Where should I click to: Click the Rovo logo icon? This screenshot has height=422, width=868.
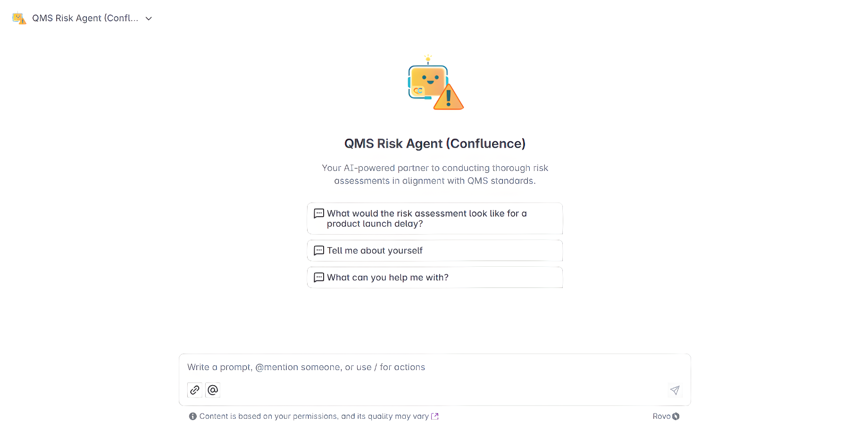pos(676,416)
